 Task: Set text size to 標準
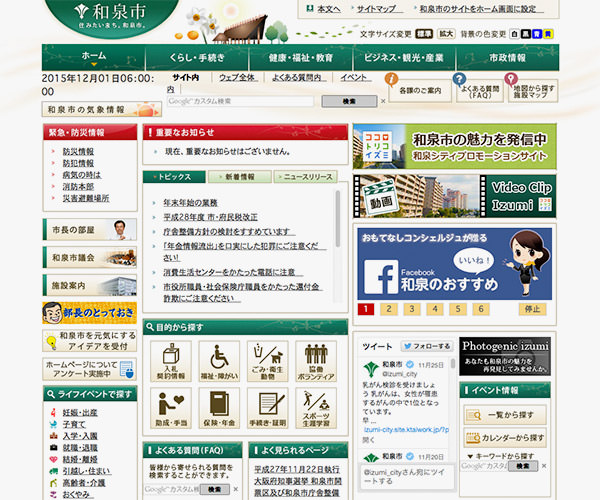pos(424,33)
